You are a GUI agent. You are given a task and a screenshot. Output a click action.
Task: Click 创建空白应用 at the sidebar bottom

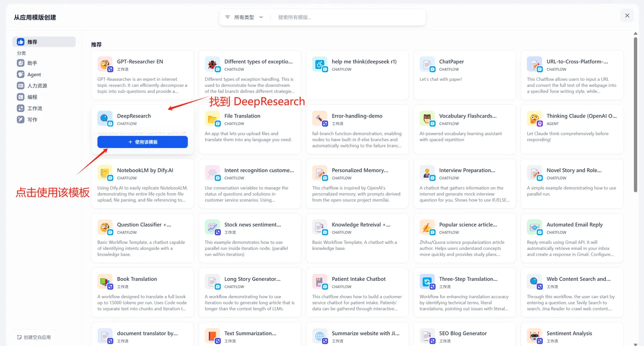34,337
